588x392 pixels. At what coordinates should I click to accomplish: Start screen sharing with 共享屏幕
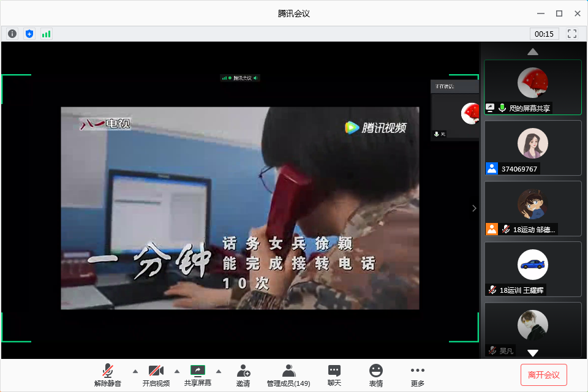(198, 375)
